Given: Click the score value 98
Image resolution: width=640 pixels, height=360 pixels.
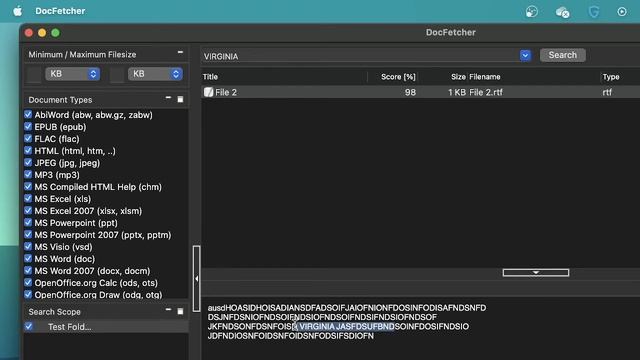Looking at the screenshot, I should coord(410,92).
